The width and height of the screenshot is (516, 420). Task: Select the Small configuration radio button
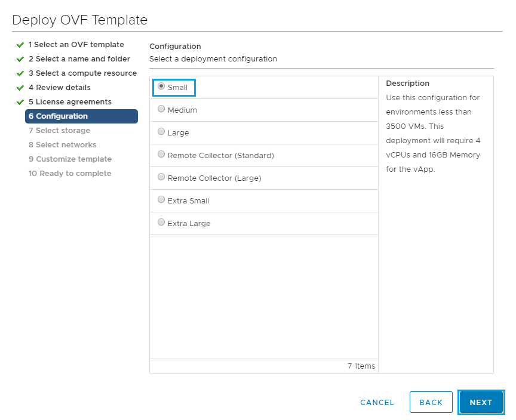click(161, 87)
